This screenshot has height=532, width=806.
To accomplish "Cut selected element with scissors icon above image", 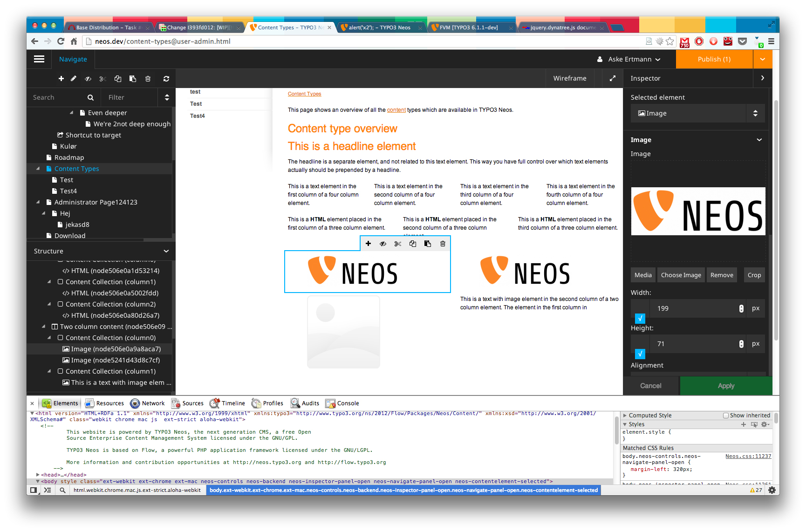I will click(x=398, y=244).
